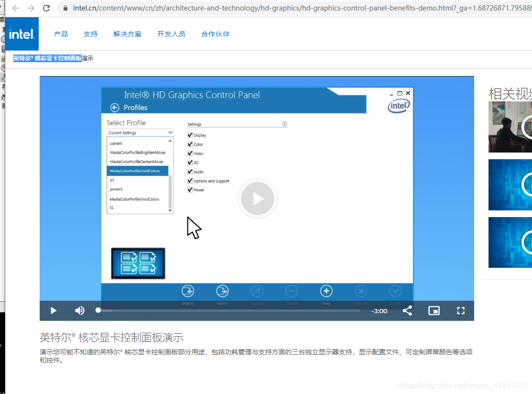Image resolution: width=532 pixels, height=394 pixels.
Task: Click the Intel logo in control panel
Action: [x=399, y=106]
